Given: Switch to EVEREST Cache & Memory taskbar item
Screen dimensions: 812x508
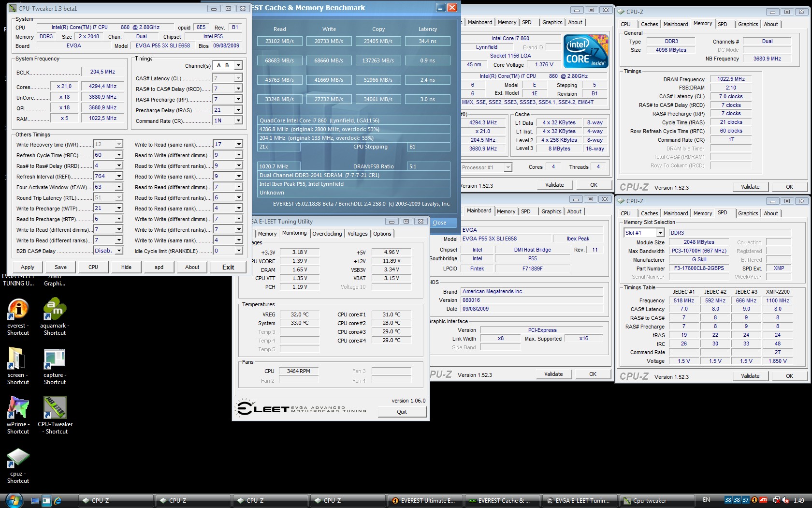Looking at the screenshot, I should 502,501.
